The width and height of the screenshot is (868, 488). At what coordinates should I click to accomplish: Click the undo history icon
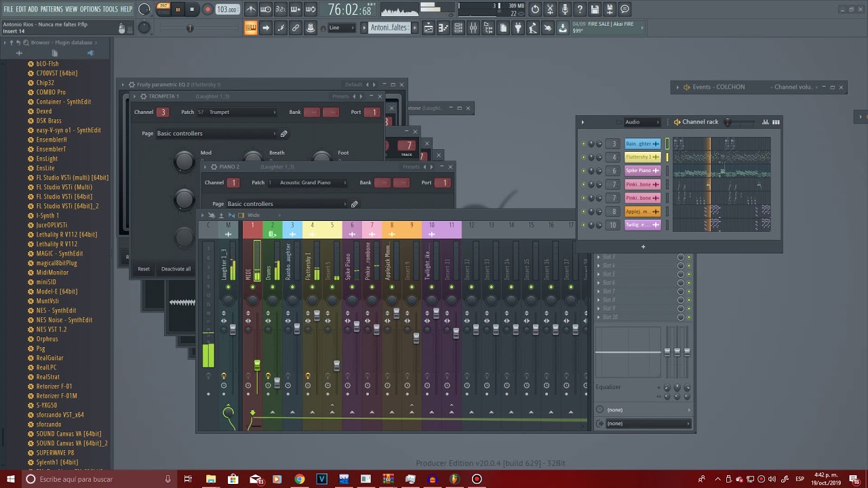tap(535, 9)
